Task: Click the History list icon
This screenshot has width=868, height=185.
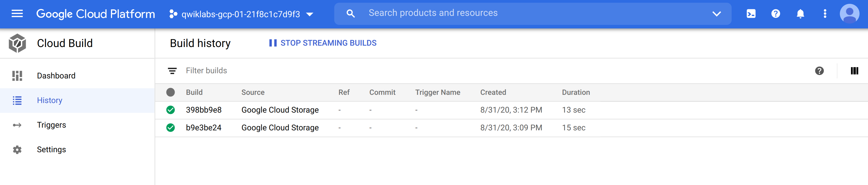Action: (17, 100)
